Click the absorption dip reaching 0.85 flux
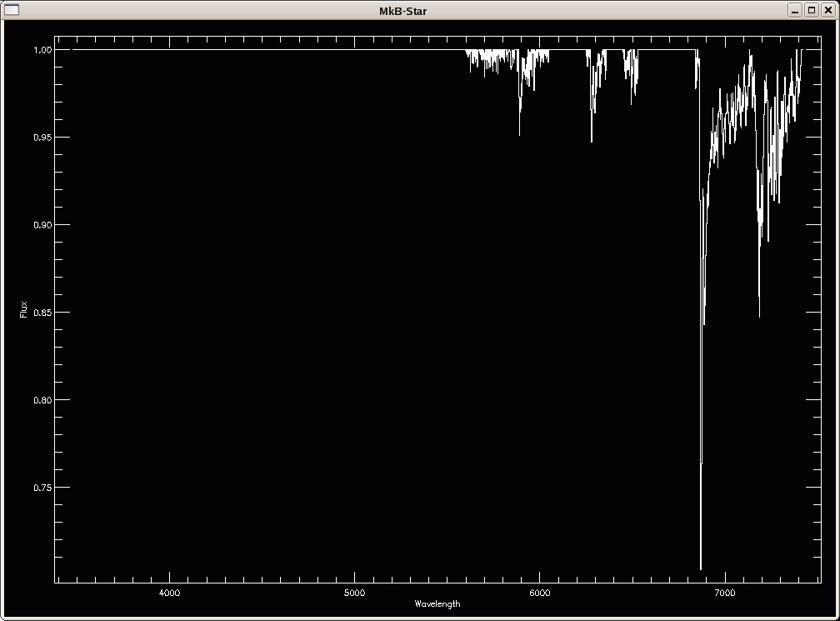 click(759, 313)
